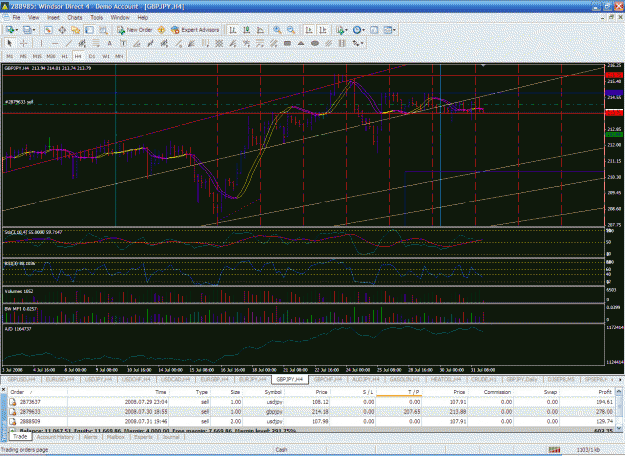
Task: Click the New Order button
Action: (135, 30)
